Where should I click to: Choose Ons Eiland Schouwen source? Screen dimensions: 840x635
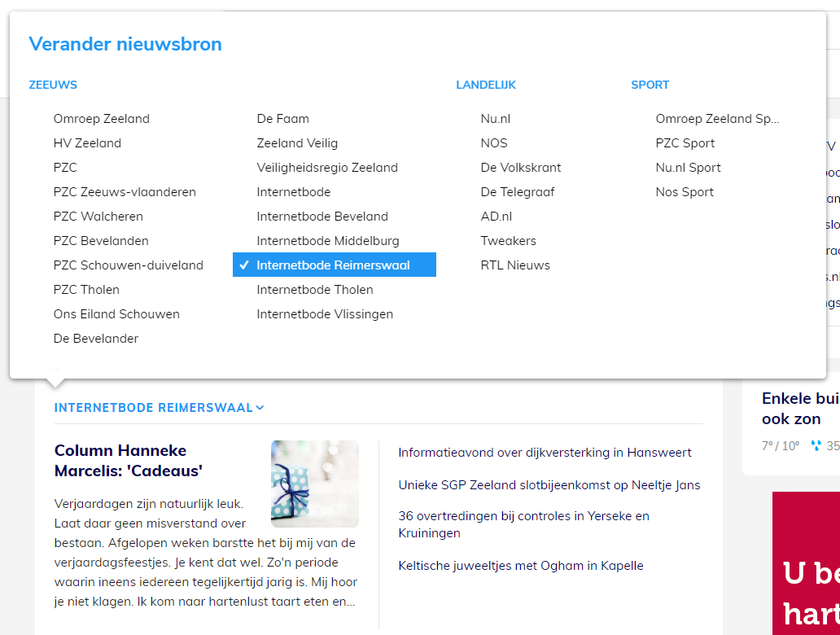116,314
